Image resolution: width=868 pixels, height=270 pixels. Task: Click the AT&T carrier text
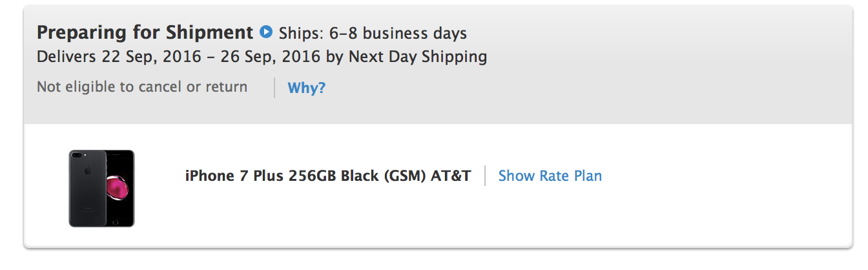(x=451, y=176)
